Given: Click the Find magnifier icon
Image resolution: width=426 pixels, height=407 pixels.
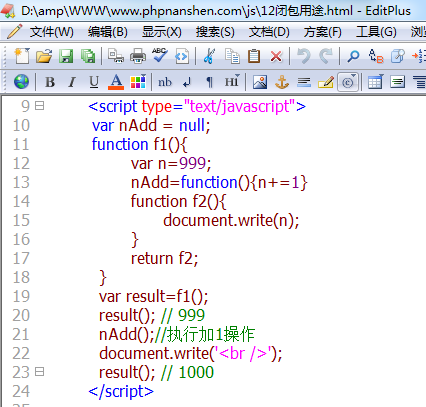Looking at the screenshot, I should tap(353, 56).
